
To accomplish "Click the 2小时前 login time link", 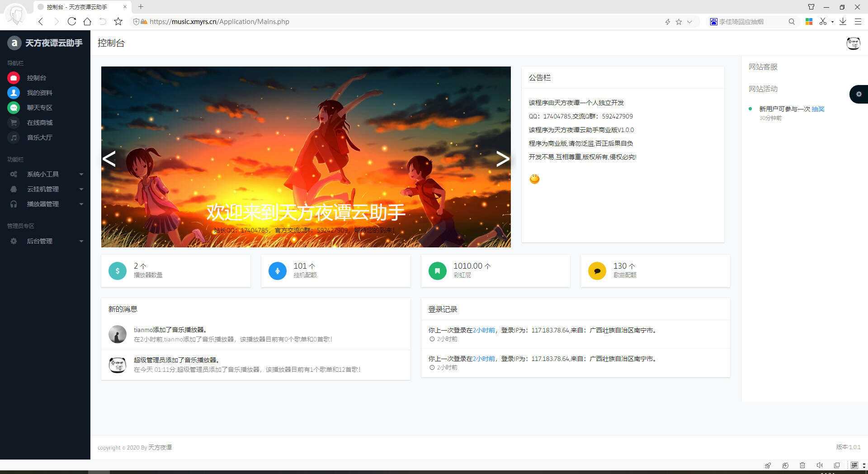I will pos(484,330).
